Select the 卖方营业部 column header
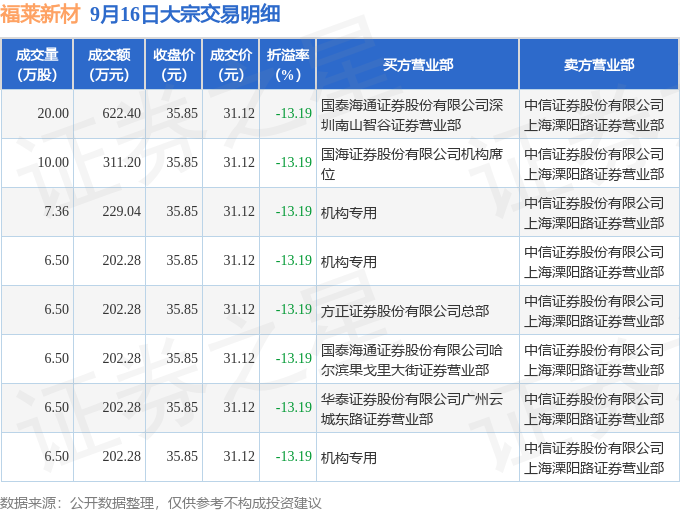The height and width of the screenshot is (512, 680). click(x=599, y=65)
